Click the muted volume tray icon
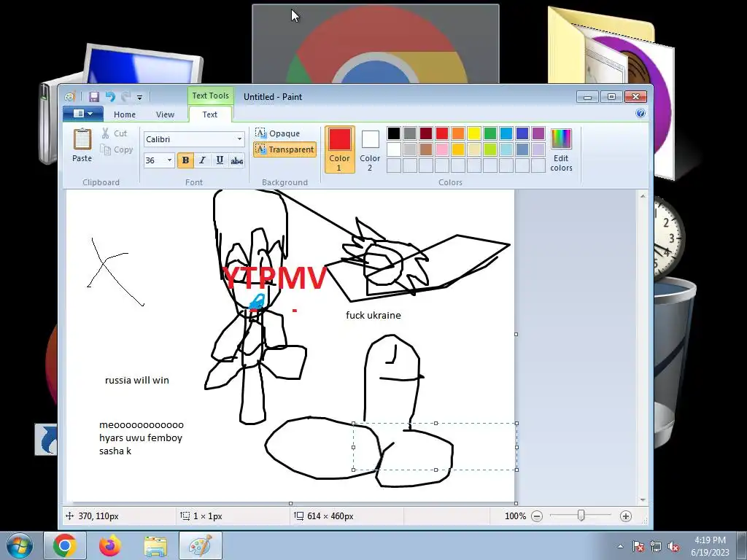The width and height of the screenshot is (747, 560). pos(673,546)
